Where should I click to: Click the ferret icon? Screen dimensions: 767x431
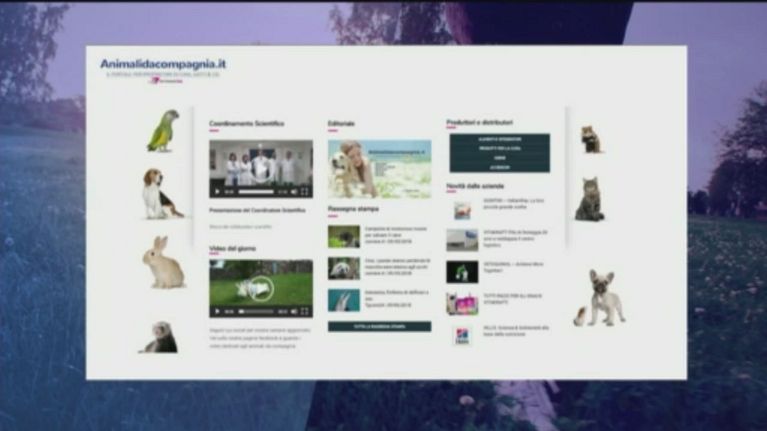pyautogui.click(x=160, y=337)
